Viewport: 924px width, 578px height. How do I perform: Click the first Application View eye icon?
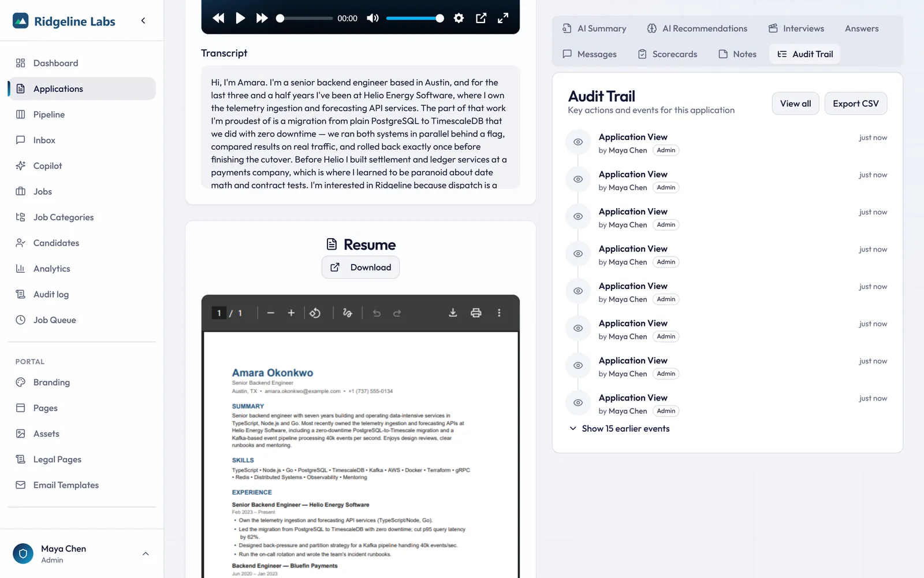[x=578, y=142]
